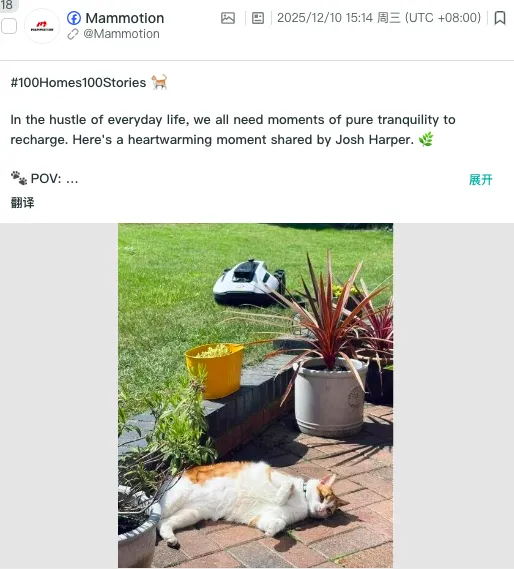The height and width of the screenshot is (569, 514).
Task: Click the article card icon beside the date
Action: tap(258, 18)
